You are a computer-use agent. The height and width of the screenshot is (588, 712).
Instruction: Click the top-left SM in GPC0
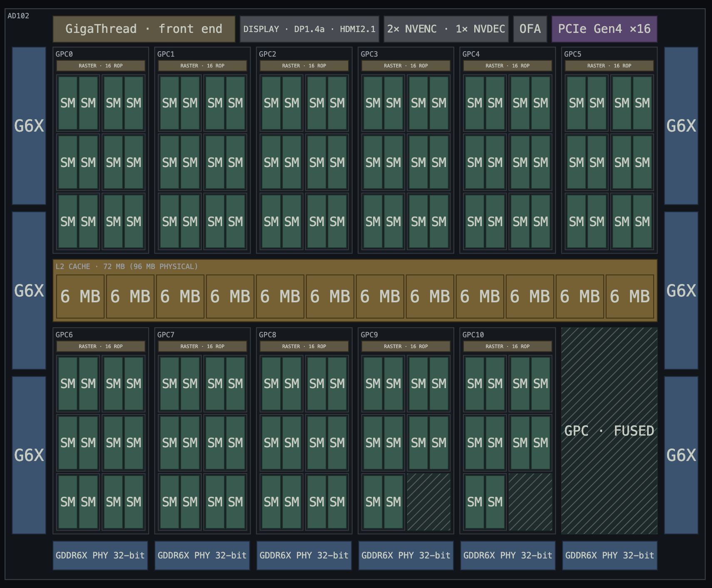click(68, 103)
